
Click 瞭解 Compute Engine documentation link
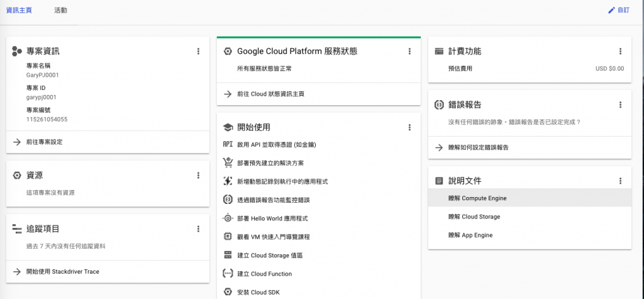[477, 198]
